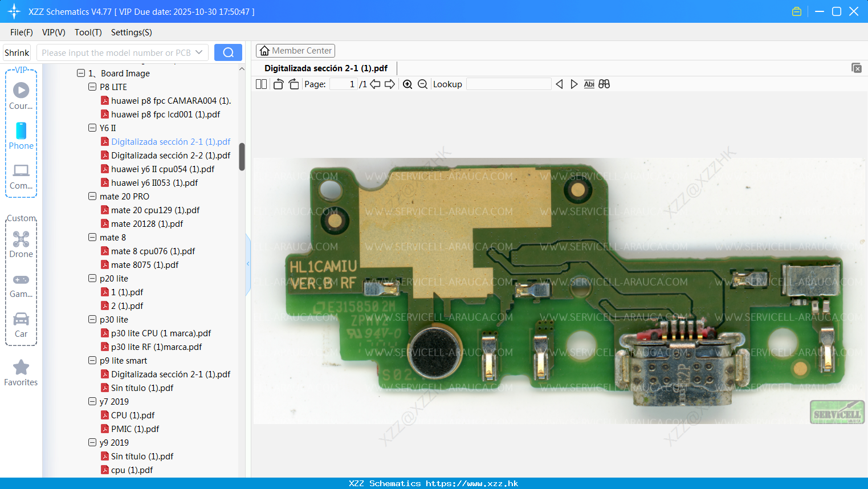Viewport: 868px width, 489px height.
Task: Open the File(F) menu
Action: point(22,32)
